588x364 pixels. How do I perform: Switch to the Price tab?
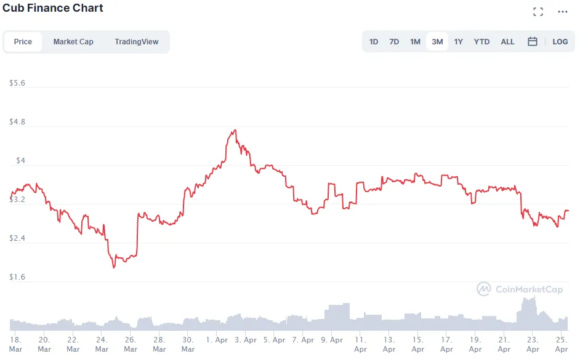pyautogui.click(x=23, y=42)
